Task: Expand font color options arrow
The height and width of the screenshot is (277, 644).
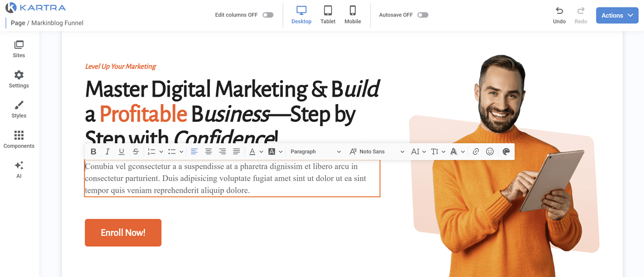Action: pyautogui.click(x=261, y=152)
